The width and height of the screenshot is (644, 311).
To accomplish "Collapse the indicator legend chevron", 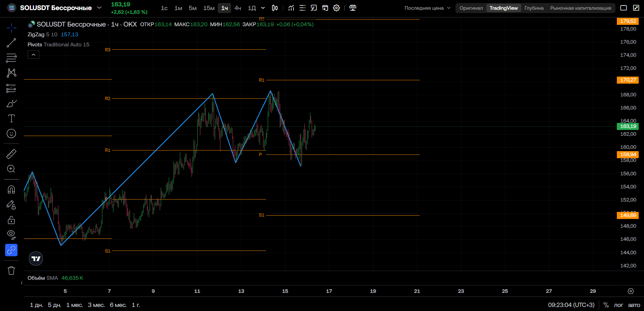I will (34, 55).
